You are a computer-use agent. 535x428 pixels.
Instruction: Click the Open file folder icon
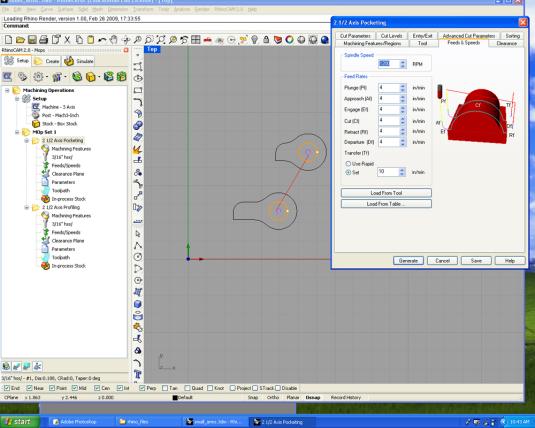pos(20,40)
